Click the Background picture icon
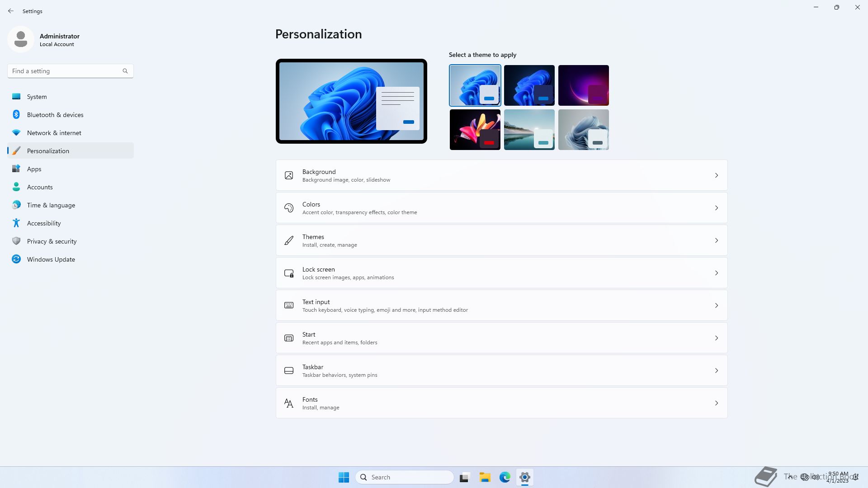 point(289,175)
